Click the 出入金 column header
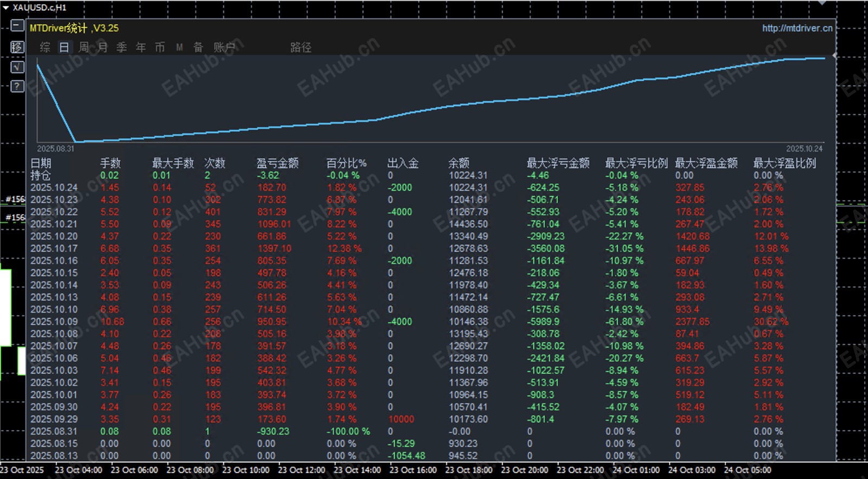868x479 pixels. pos(403,163)
